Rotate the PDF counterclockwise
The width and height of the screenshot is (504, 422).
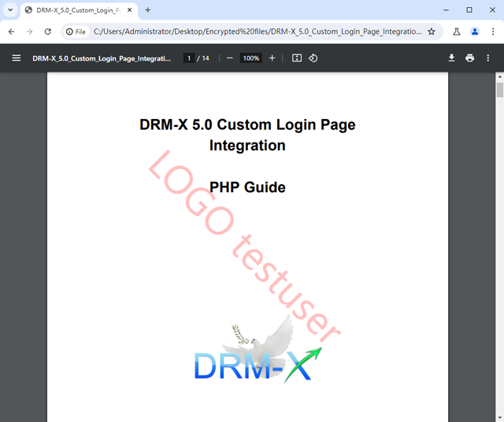[x=313, y=58]
